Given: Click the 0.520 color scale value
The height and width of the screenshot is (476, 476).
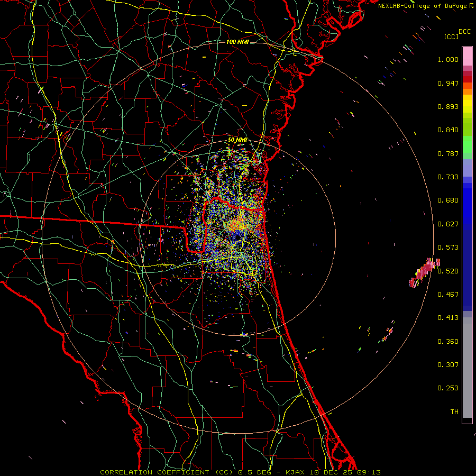Looking at the screenshot, I should point(448,271).
